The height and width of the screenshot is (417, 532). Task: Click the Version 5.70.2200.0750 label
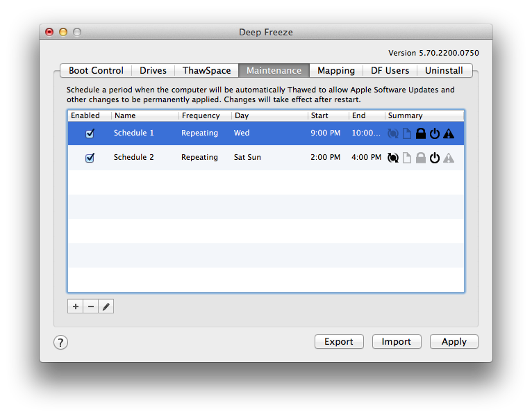tap(433, 53)
